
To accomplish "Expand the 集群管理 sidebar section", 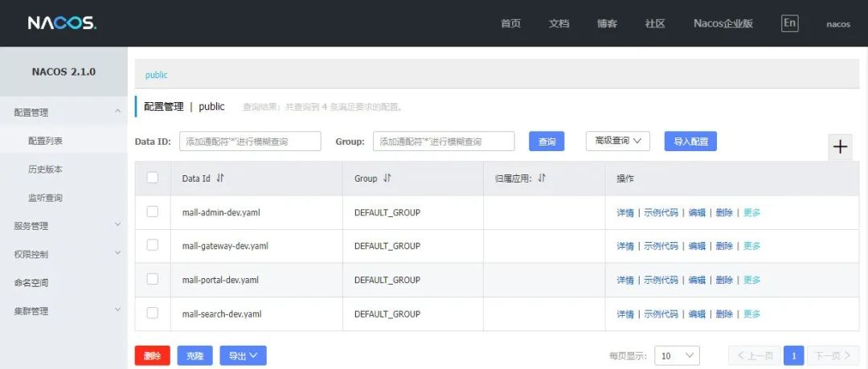I will 63,311.
